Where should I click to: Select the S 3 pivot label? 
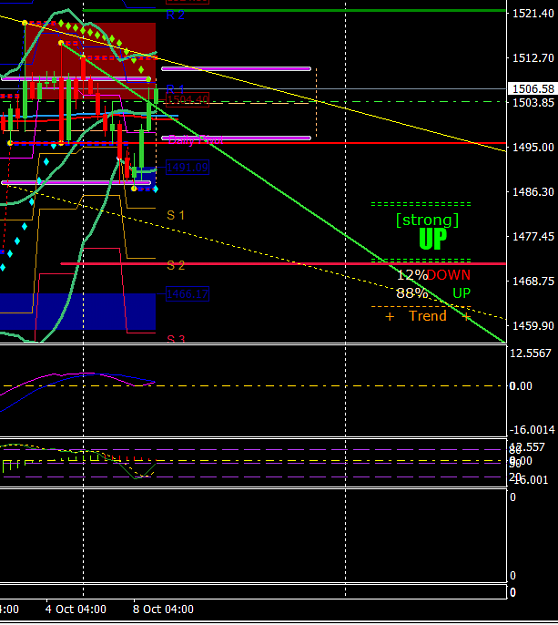pyautogui.click(x=176, y=339)
